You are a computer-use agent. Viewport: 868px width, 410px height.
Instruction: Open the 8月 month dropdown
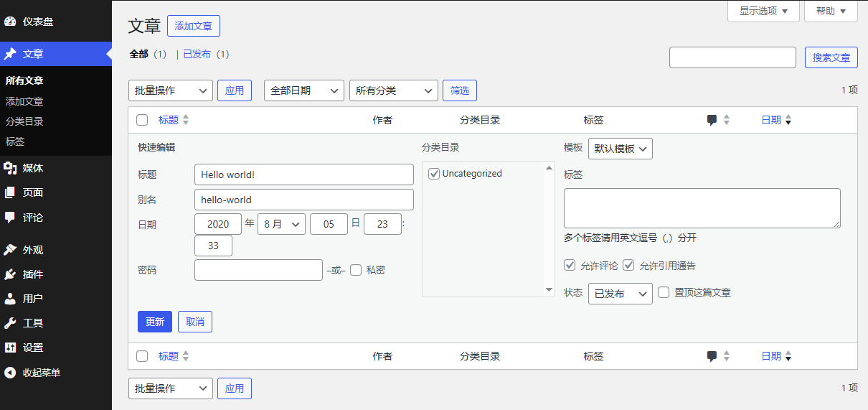[x=282, y=224]
